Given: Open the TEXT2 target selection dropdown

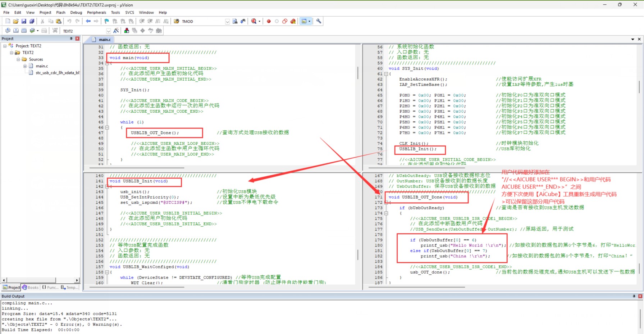Looking at the screenshot, I should click(109, 31).
